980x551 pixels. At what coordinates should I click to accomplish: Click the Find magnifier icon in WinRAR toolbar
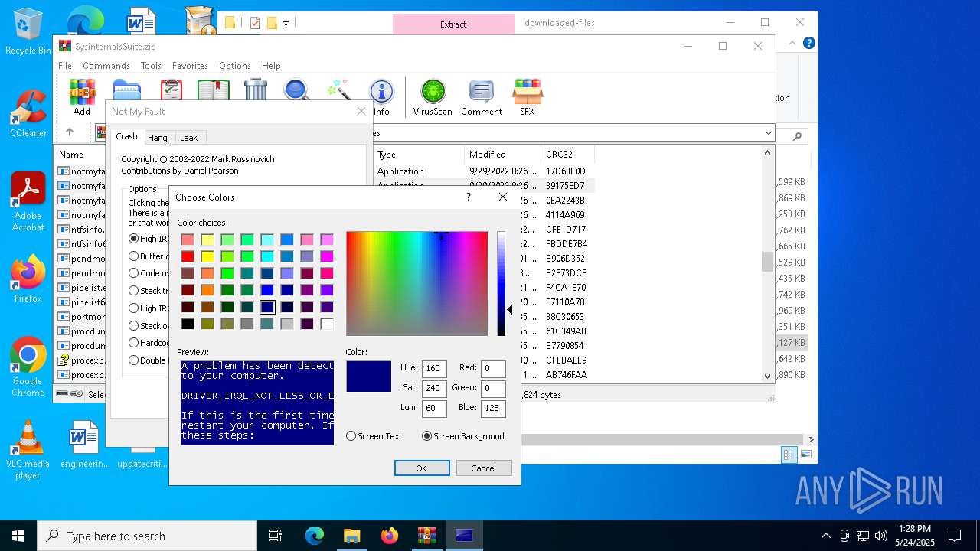296,90
